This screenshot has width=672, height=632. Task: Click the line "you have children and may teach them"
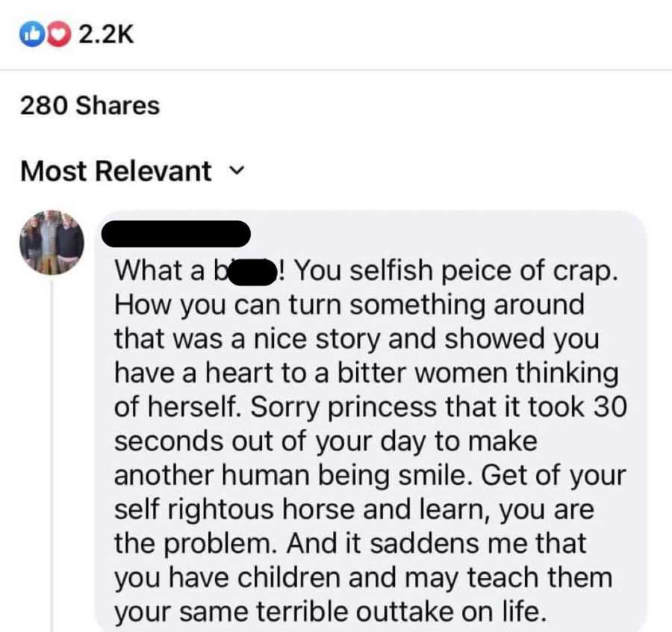(x=364, y=578)
